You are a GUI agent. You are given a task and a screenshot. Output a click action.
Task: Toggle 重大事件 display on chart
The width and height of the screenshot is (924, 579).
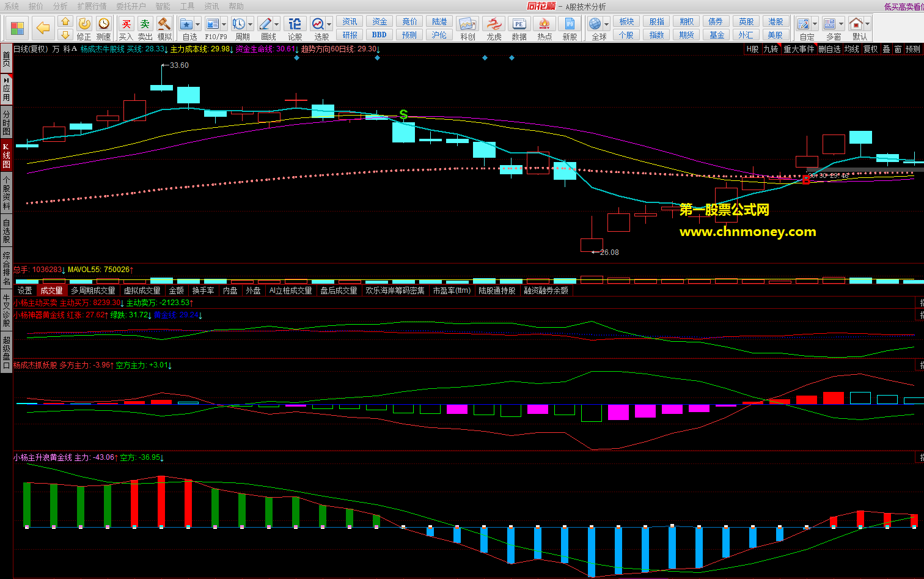(799, 49)
